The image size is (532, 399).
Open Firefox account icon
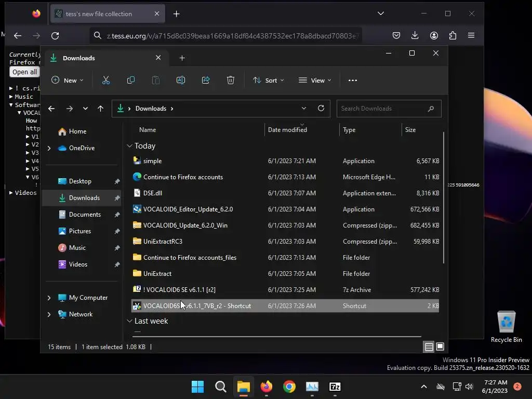click(434, 35)
